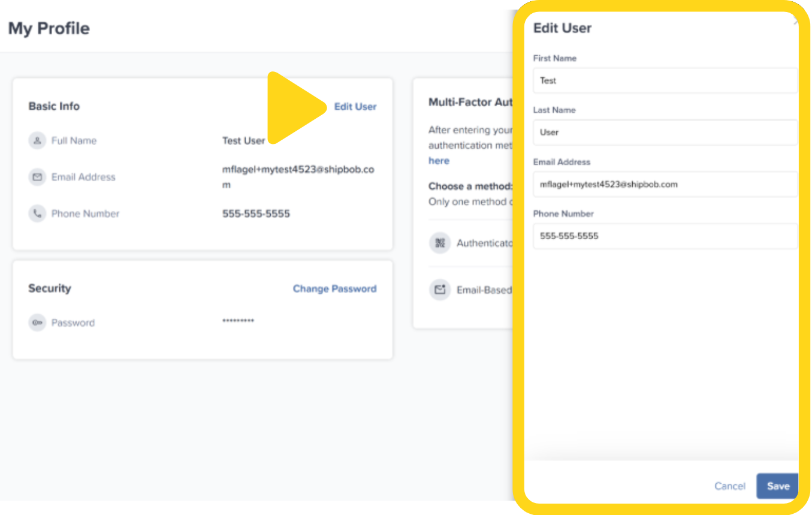
Task: Follow the 'here' link in MFA section
Action: tap(439, 161)
